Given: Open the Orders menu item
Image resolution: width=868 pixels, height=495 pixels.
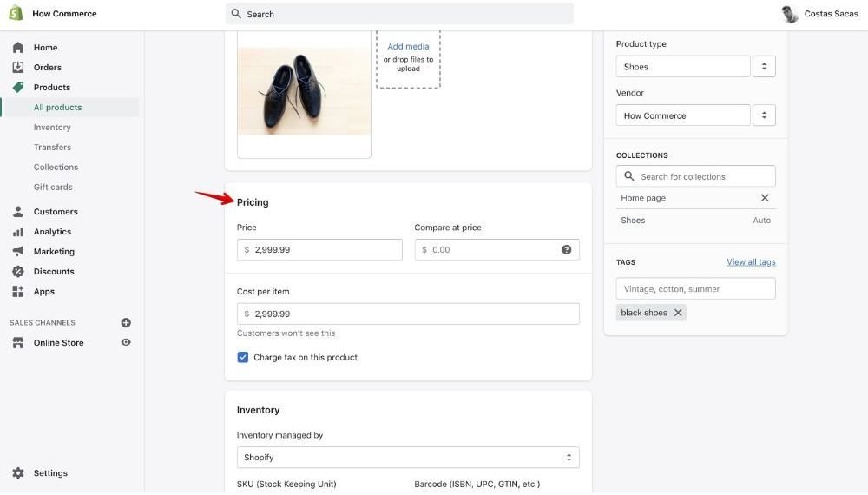Looking at the screenshot, I should click(48, 68).
